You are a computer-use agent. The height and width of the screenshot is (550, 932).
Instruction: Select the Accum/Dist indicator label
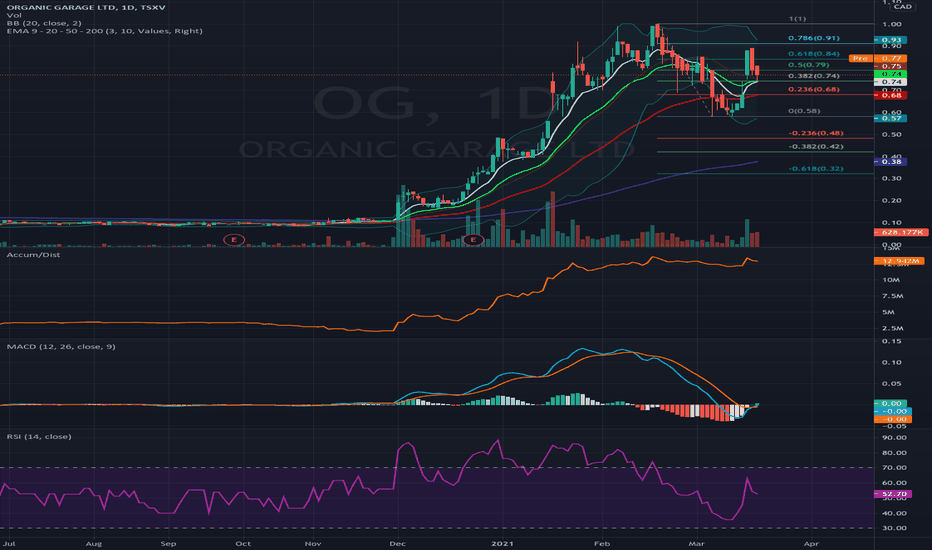[x=33, y=254]
